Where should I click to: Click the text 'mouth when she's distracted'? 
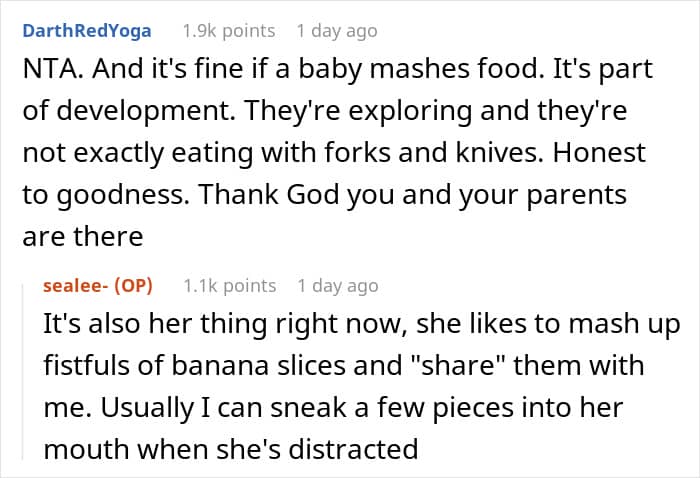(231, 449)
